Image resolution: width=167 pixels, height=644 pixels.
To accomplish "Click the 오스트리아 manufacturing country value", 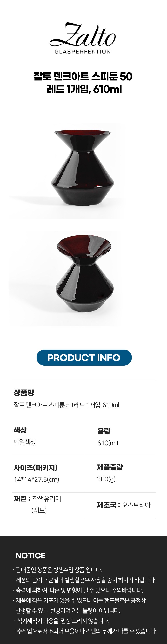I will 136,505.
